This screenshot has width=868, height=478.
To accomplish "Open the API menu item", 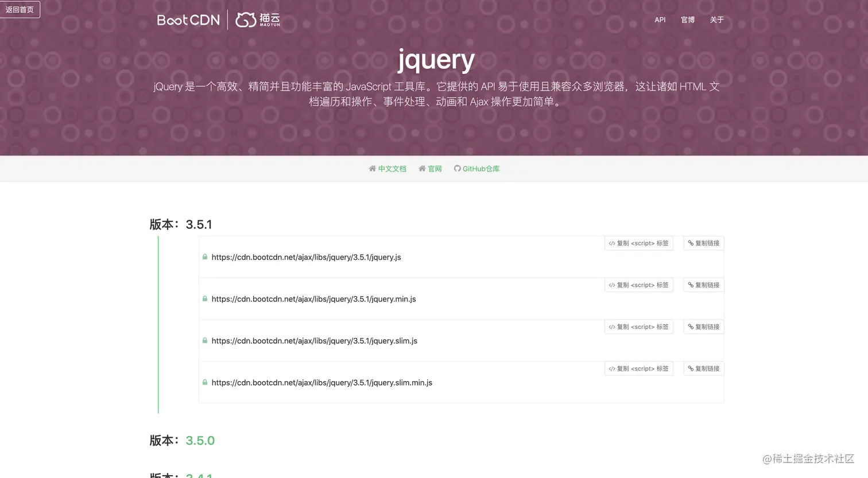I will (x=660, y=20).
